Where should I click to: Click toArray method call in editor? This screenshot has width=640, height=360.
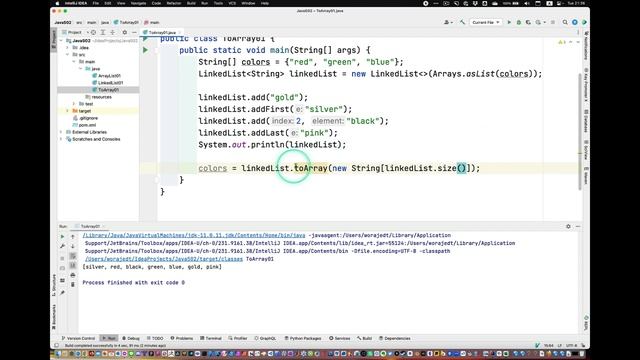click(311, 168)
